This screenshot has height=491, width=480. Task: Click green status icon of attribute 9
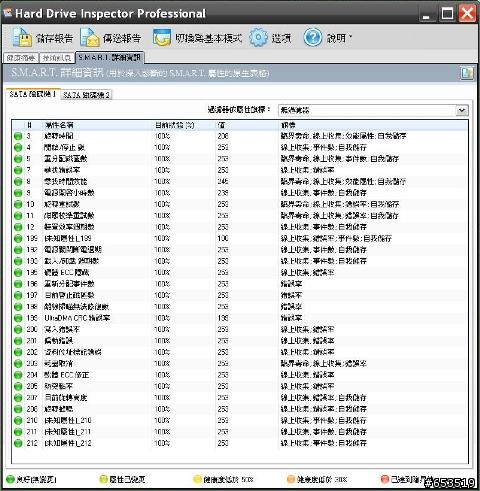18,193
